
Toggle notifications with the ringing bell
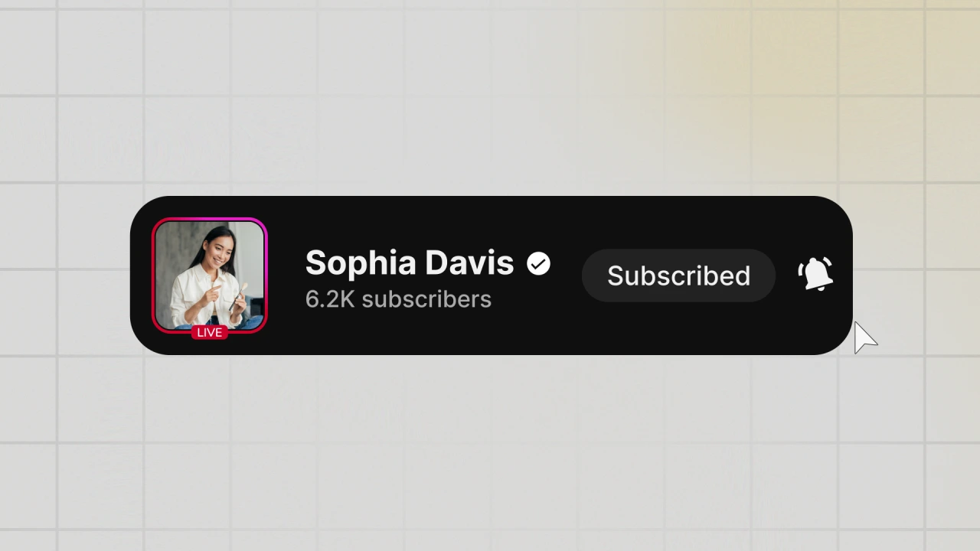tap(816, 274)
